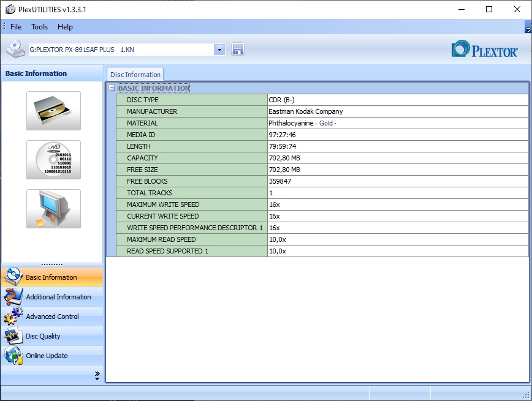The height and width of the screenshot is (401, 532).
Task: Open Online Update from the sidebar
Action: click(47, 356)
